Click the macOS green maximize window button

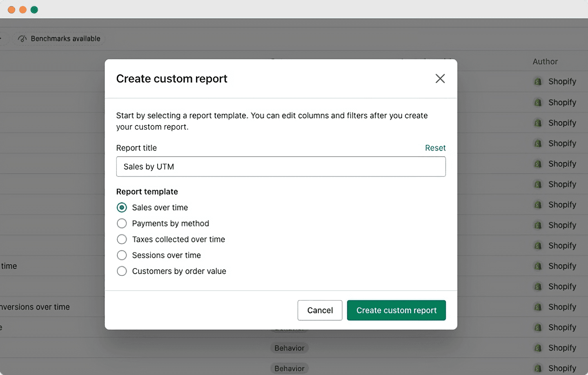point(34,10)
